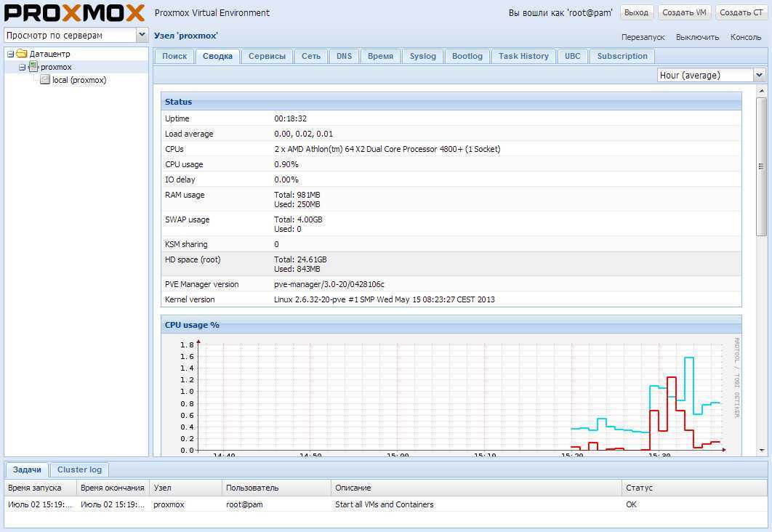The image size is (772, 532).
Task: Click the Uptime value 00:18:32
Action: point(291,118)
